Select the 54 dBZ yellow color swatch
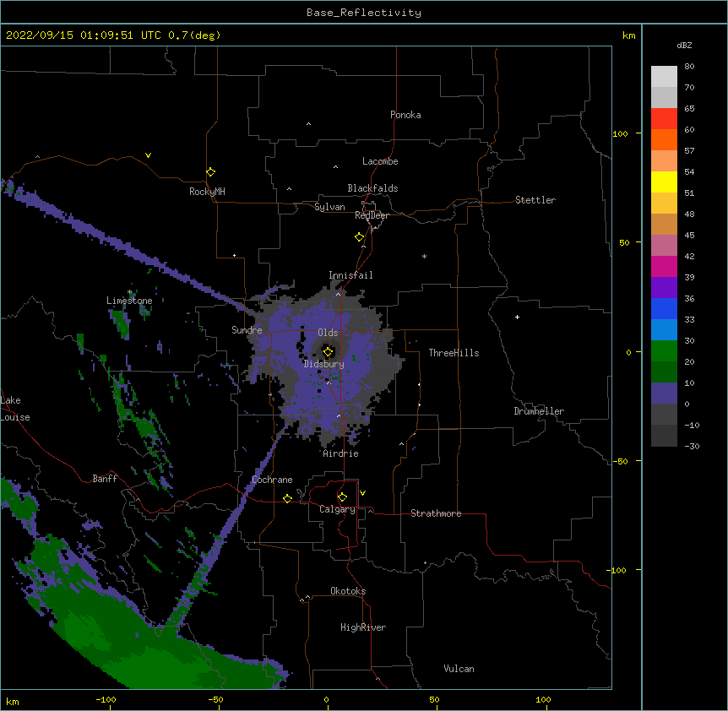728x711 pixels. 664,182
